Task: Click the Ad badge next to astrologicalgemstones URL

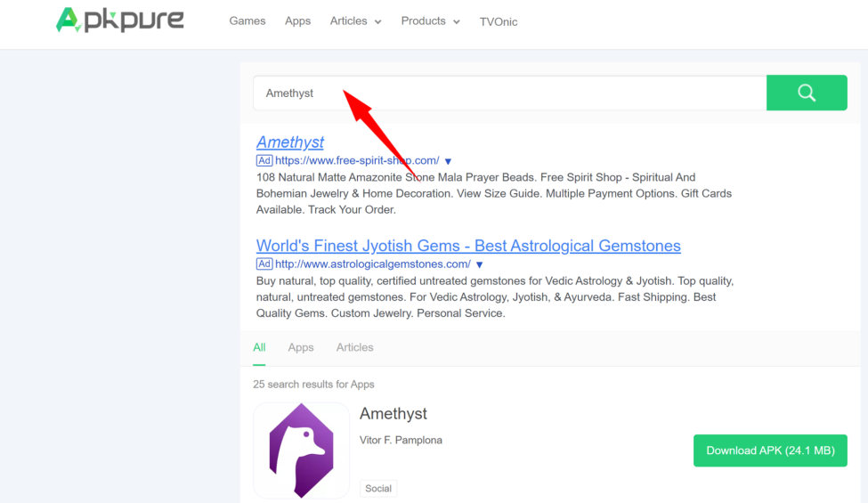Action: (264, 264)
